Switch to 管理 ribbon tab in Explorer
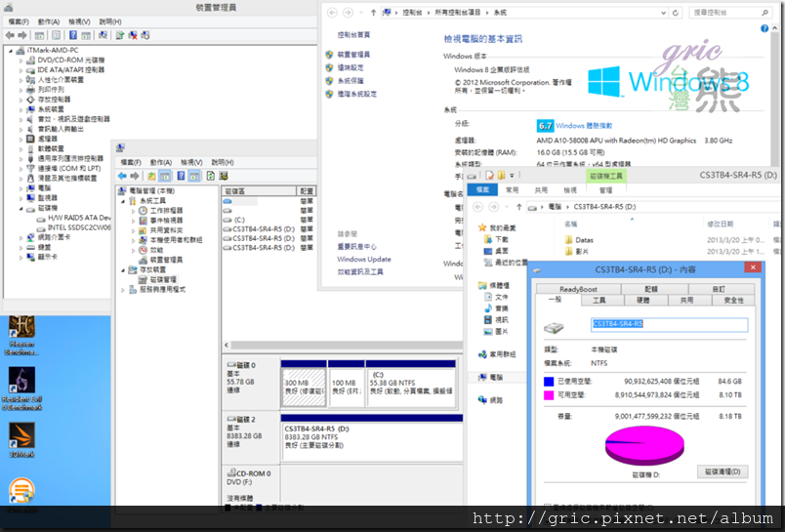The width and height of the screenshot is (785, 532). [605, 190]
